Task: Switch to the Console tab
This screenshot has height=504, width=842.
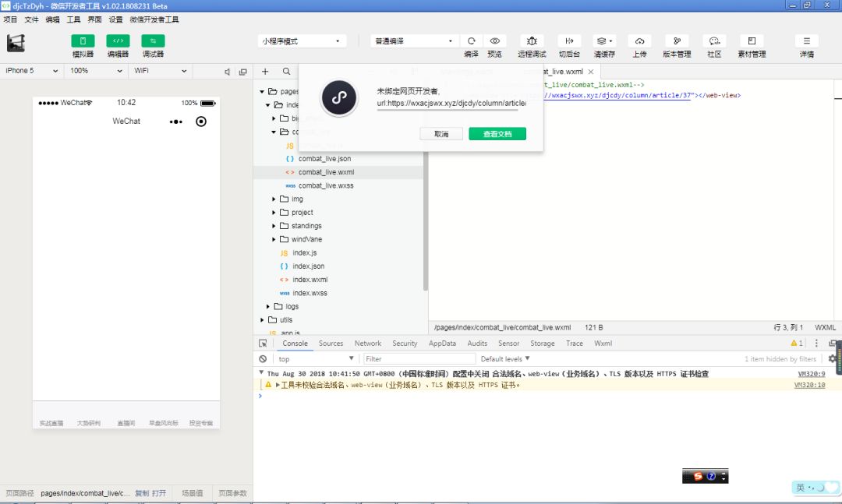Action: click(x=295, y=344)
